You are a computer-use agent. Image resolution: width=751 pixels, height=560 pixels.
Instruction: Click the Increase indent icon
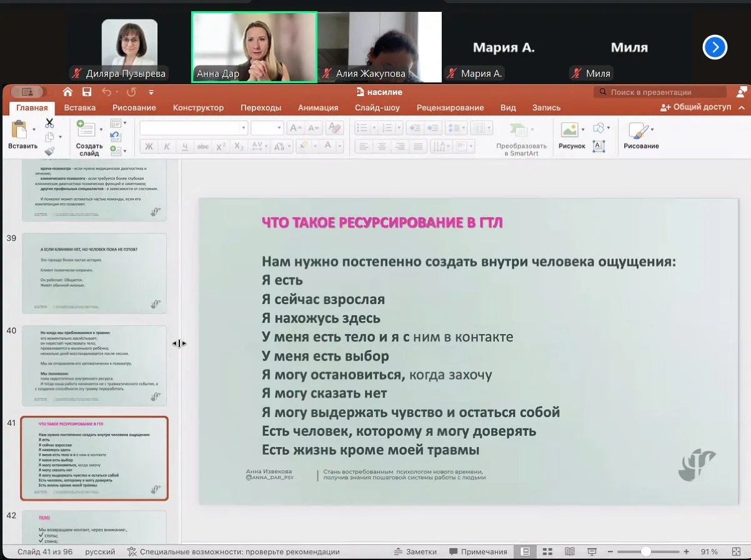coord(434,128)
